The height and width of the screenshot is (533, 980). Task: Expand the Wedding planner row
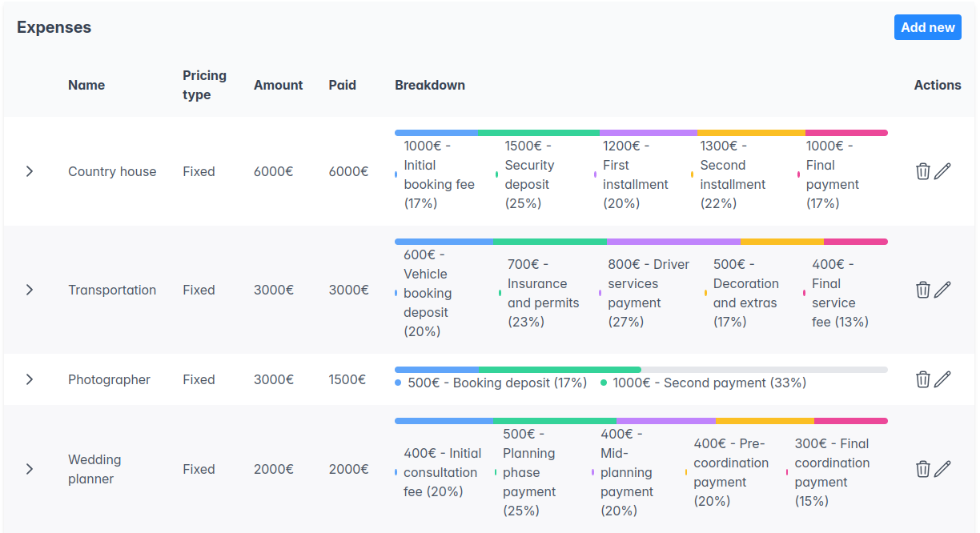(x=30, y=469)
